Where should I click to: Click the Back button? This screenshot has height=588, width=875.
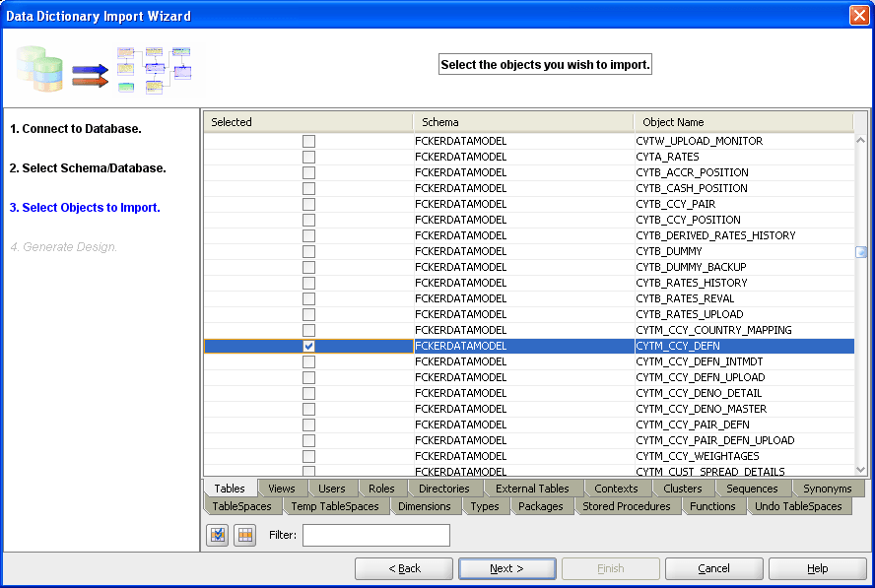[404, 568]
